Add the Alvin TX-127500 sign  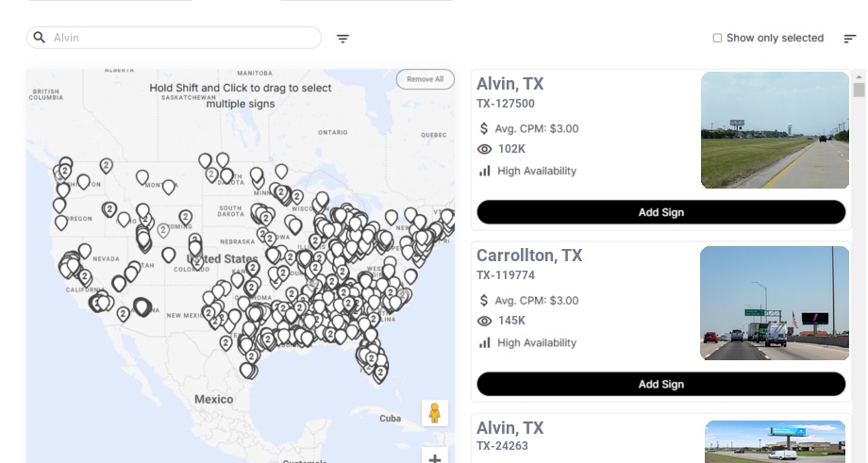click(660, 212)
